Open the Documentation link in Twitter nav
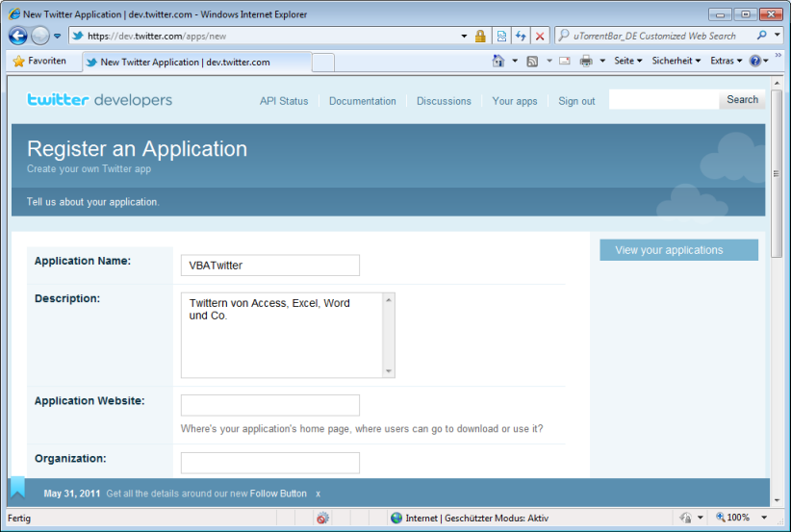The image size is (791, 532). [x=362, y=101]
